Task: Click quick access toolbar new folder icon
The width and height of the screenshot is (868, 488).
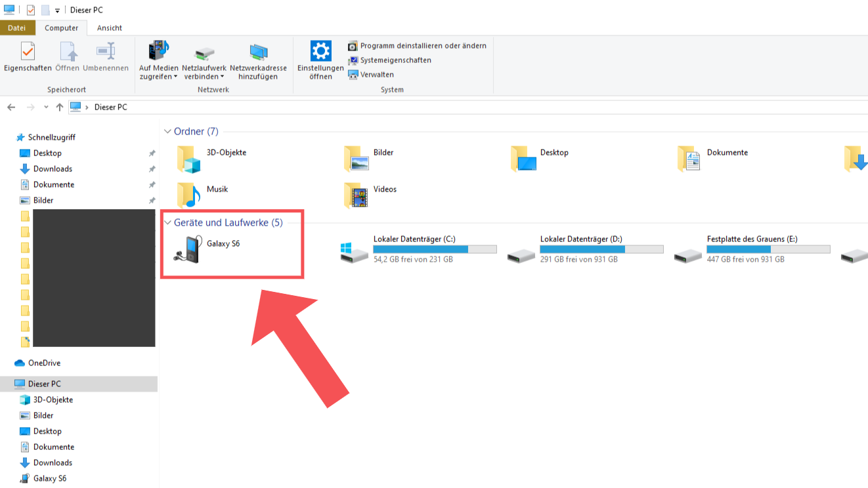Action: pyautogui.click(x=45, y=10)
